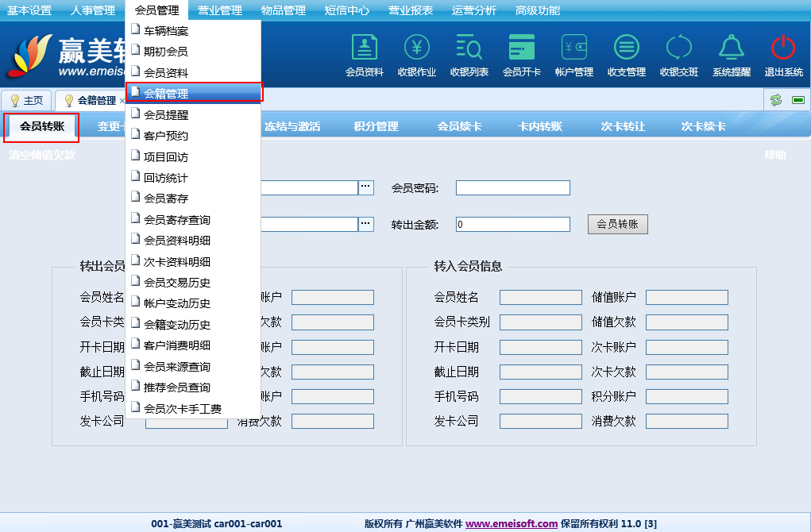Open the 收银列表 search list icon
Screen dimensions: 811x532
coord(469,49)
